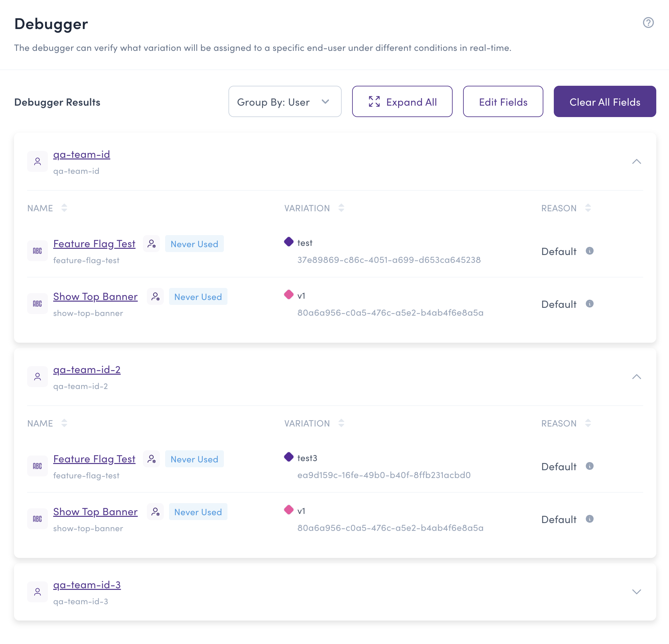Collapse the qa-team-id-2 section

point(636,377)
